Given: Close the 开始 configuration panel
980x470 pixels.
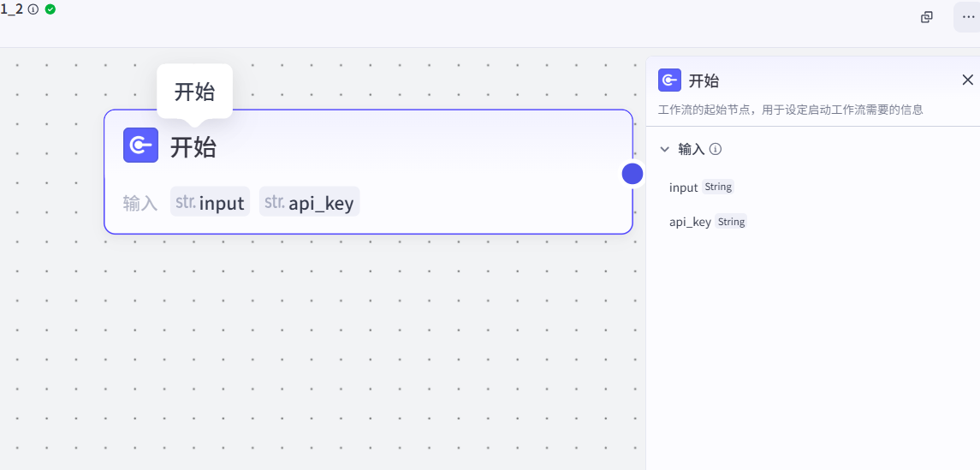Looking at the screenshot, I should point(967,80).
